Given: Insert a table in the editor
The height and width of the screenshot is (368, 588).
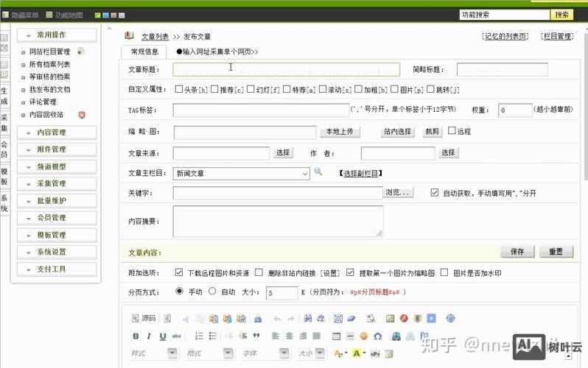Looking at the screenshot, I should point(337,336).
